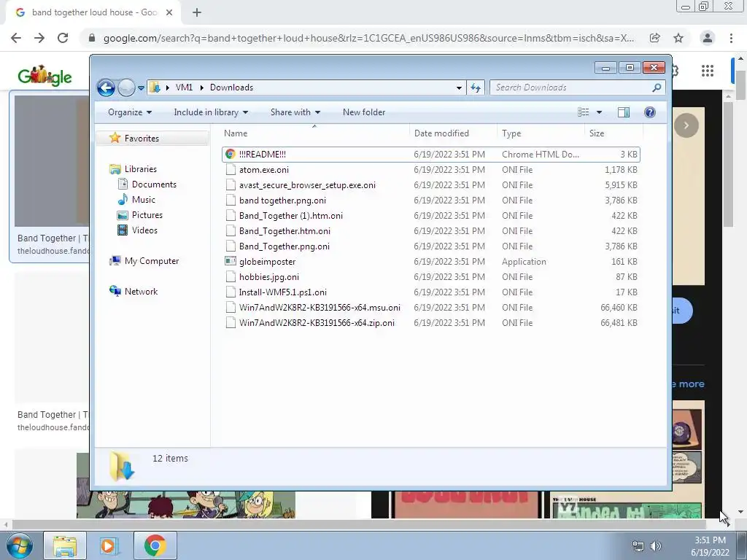This screenshot has width=747, height=560.
Task: Open Documents library in navigation pane
Action: pyautogui.click(x=153, y=184)
